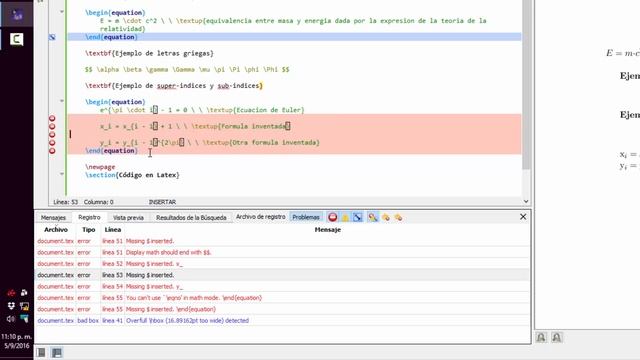Select línea 52 Missing $ inserted x_ error
Image resolution: width=640 pixels, height=360 pixels.
[x=282, y=264]
